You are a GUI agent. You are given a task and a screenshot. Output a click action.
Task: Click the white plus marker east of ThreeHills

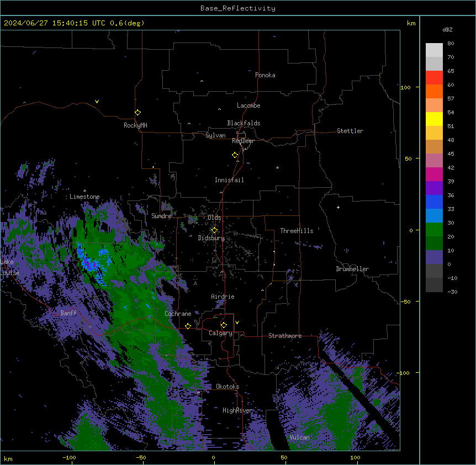click(338, 207)
